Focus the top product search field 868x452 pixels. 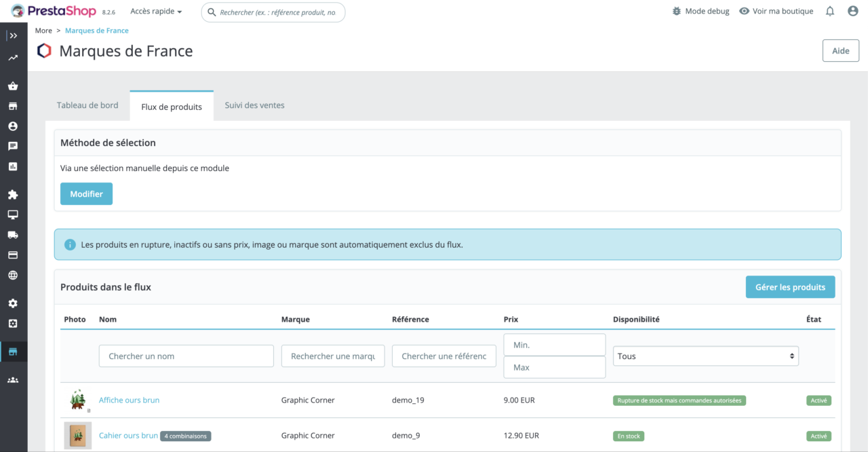click(273, 12)
